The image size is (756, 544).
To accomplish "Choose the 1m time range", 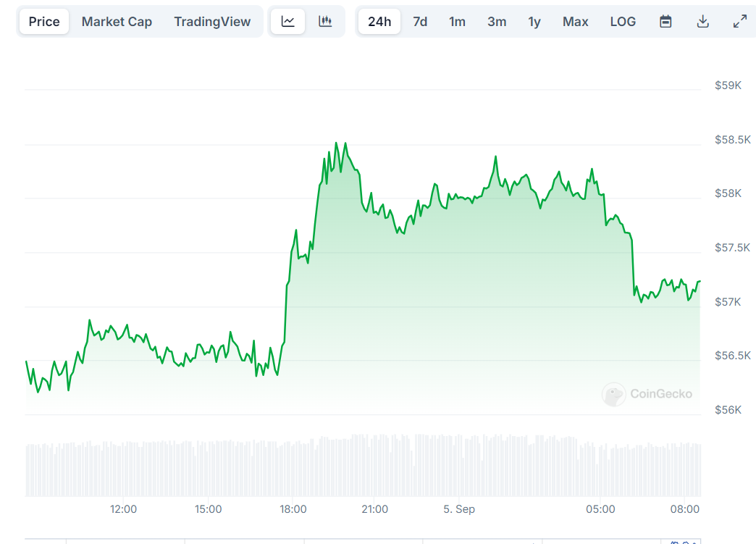I will [x=457, y=21].
